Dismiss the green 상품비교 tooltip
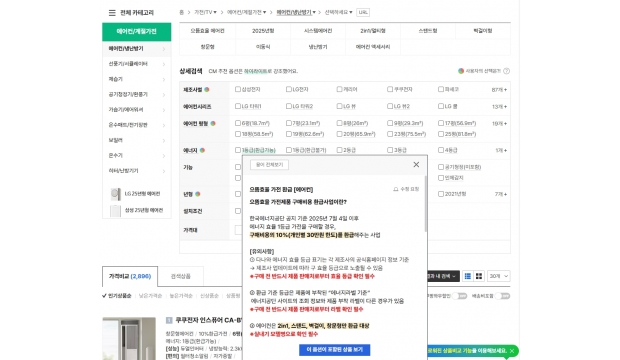Image resolution: width=620 pixels, height=360 pixels. tap(512, 351)
